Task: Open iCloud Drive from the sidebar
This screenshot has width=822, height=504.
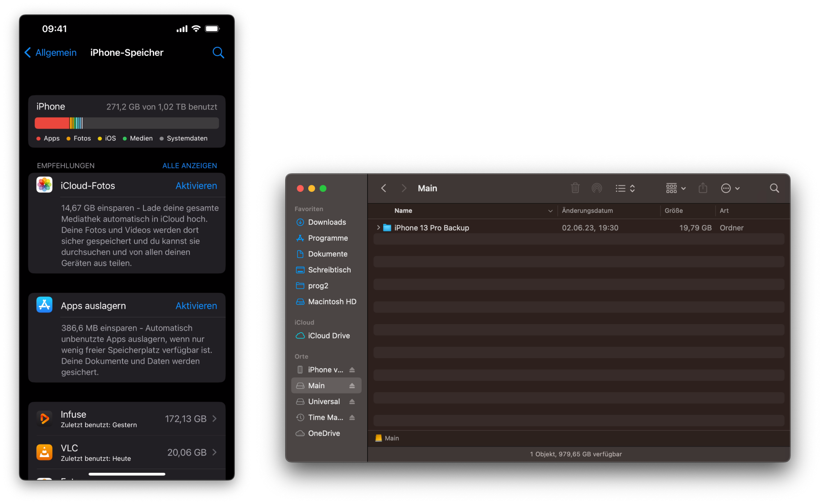Action: pyautogui.click(x=329, y=336)
